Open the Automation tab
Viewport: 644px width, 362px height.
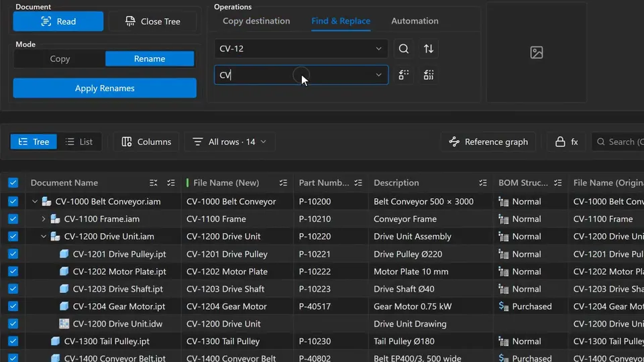(x=415, y=21)
